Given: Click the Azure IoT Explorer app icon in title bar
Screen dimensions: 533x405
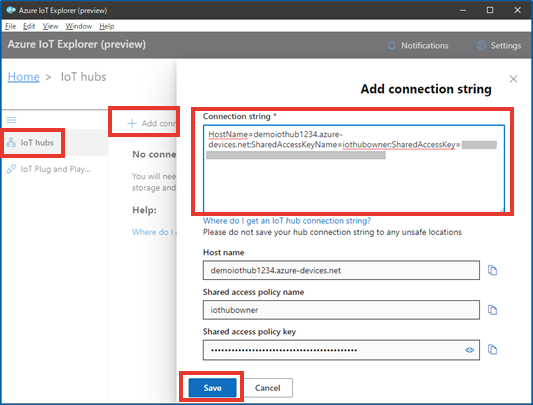Looking at the screenshot, I should tap(11, 10).
